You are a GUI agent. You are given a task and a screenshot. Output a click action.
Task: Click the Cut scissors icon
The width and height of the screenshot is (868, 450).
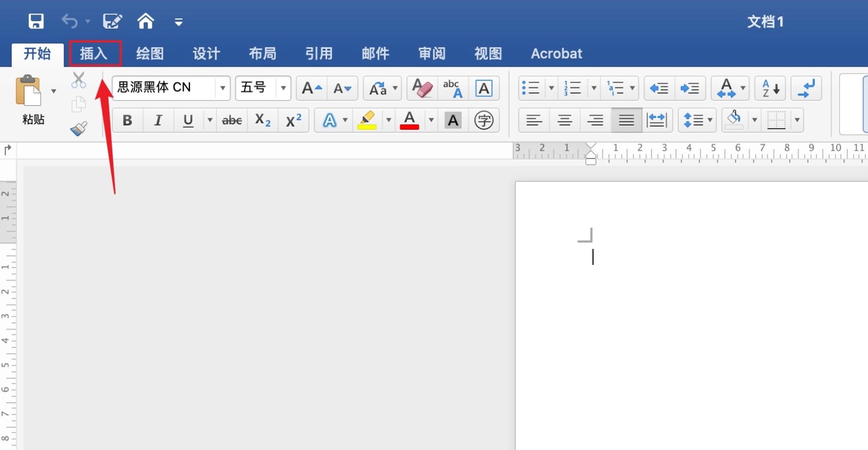point(79,80)
